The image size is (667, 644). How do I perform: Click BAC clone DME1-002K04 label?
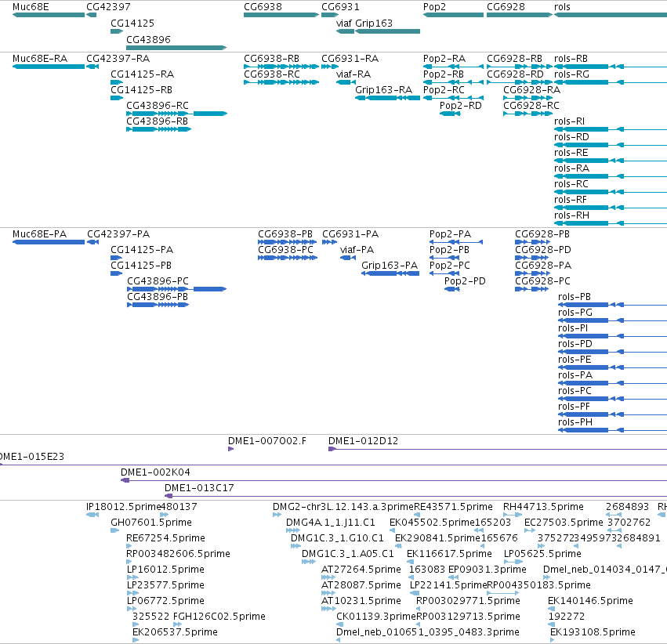[x=155, y=472]
